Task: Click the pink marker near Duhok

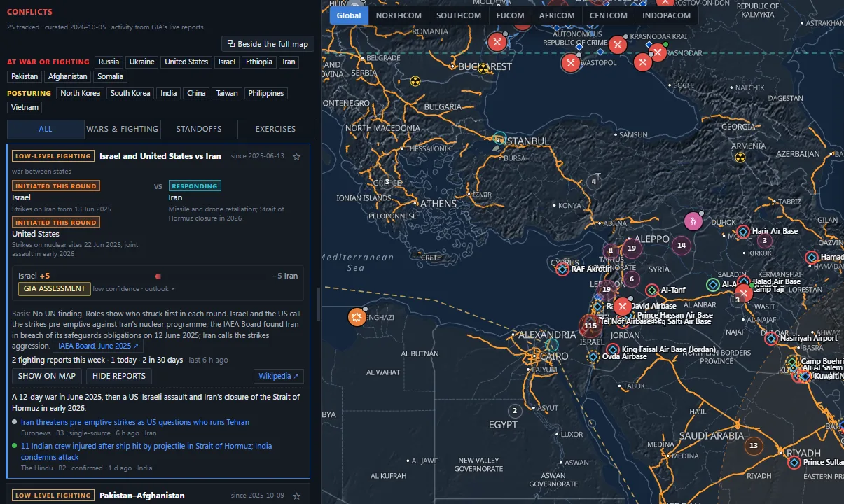Action: (x=693, y=221)
